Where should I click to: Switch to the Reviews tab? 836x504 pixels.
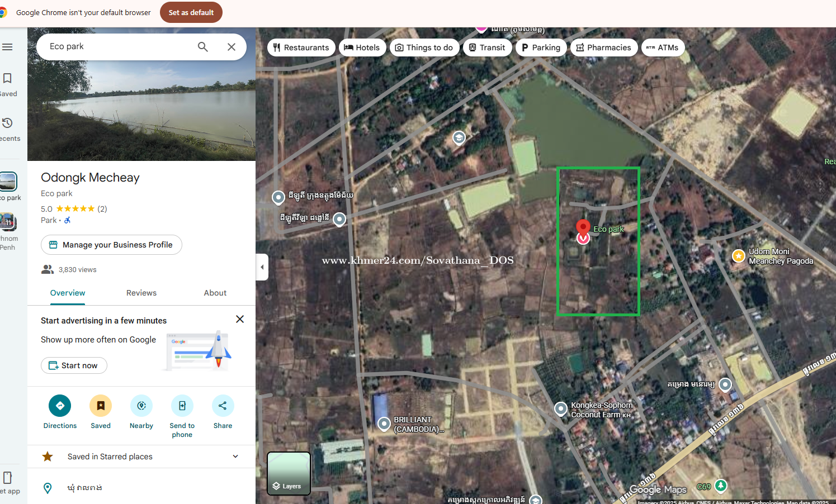141,293
